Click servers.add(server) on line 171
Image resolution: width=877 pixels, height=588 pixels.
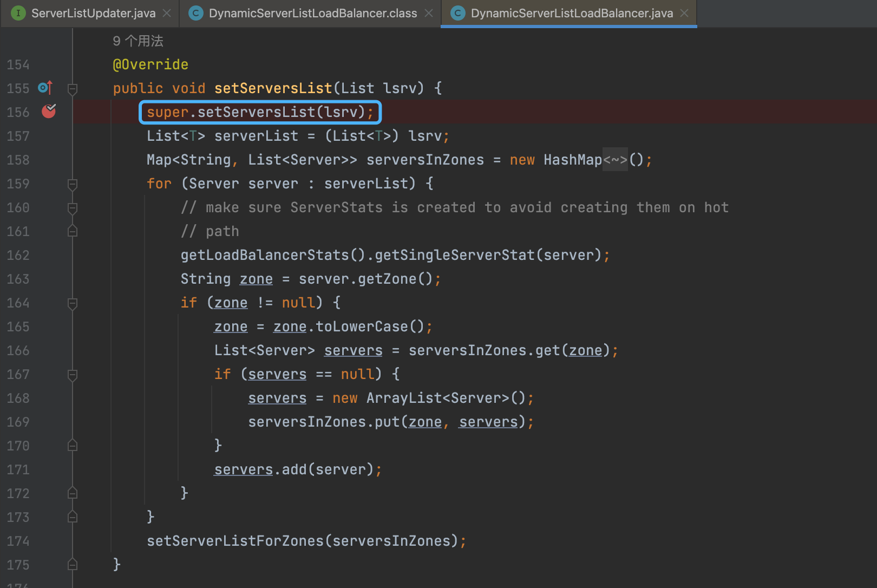[x=294, y=469]
